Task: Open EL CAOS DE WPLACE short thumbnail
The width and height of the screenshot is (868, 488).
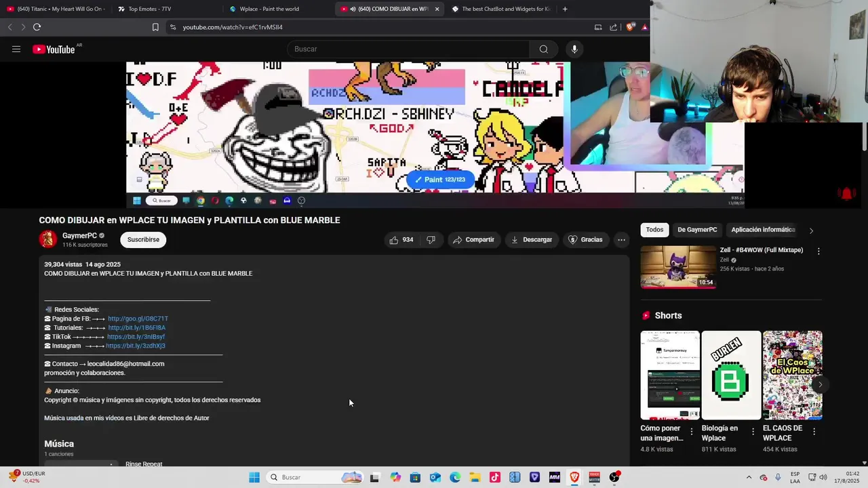Action: tap(792, 375)
